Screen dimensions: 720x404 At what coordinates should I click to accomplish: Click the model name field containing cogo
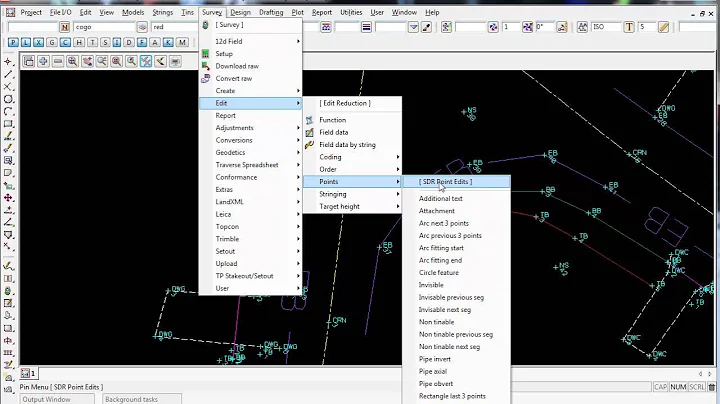click(x=104, y=27)
